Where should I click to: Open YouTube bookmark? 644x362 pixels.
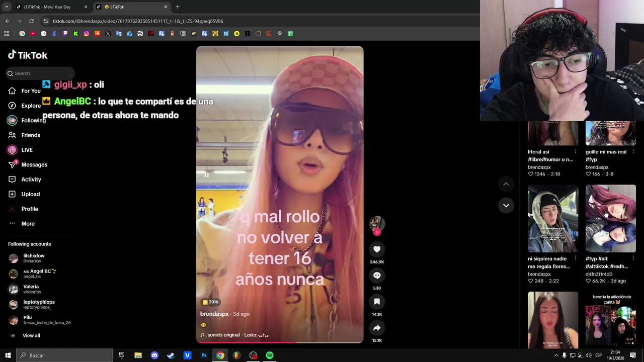tap(33, 34)
